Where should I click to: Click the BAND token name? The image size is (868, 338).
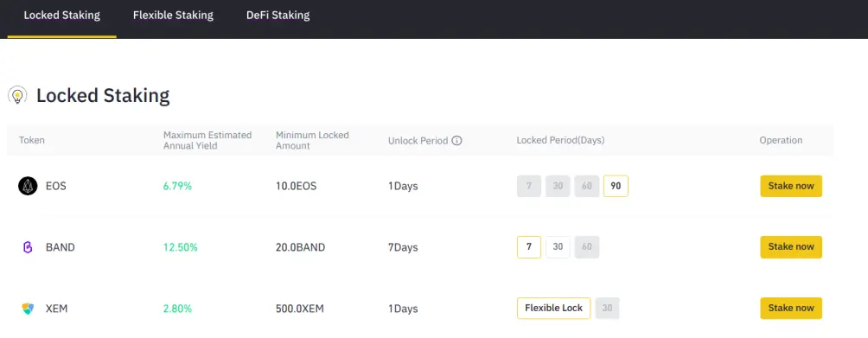[x=61, y=247]
